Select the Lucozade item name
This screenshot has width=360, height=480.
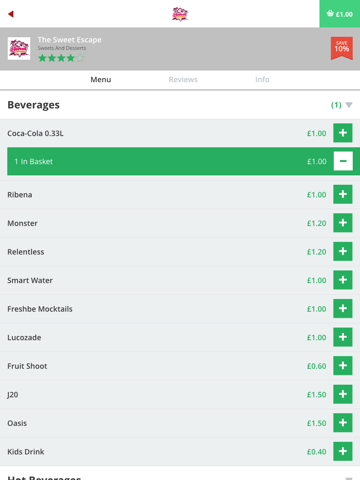pyautogui.click(x=24, y=338)
